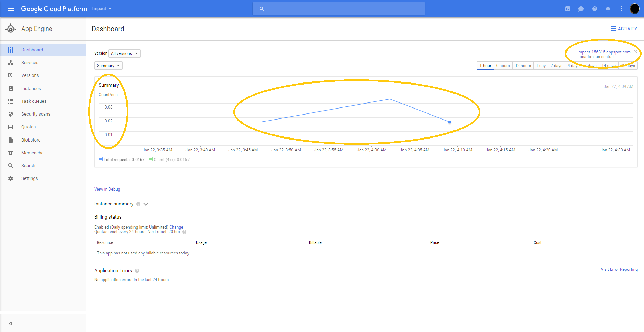644x332 pixels.
Task: Click the Task queues list icon
Action: (11, 101)
